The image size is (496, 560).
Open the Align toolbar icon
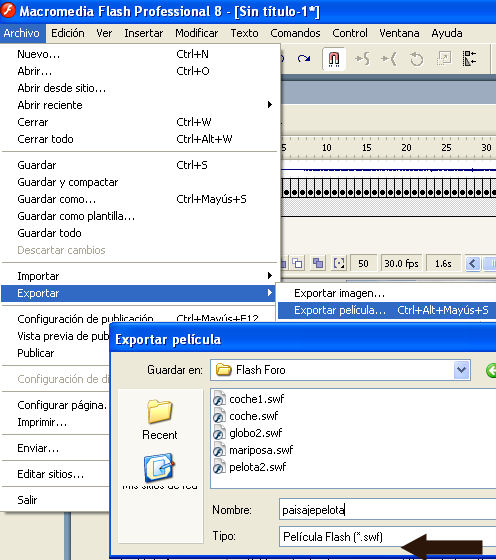[x=469, y=59]
